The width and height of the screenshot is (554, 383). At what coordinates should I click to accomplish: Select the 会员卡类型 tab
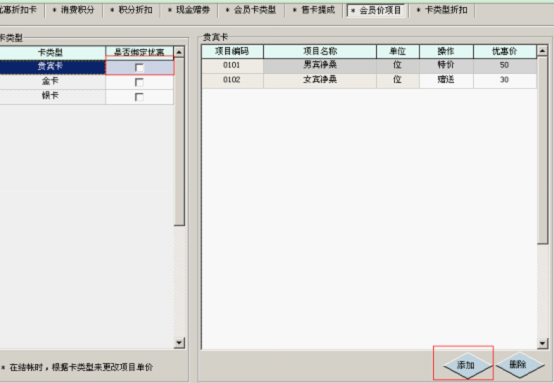(x=251, y=10)
